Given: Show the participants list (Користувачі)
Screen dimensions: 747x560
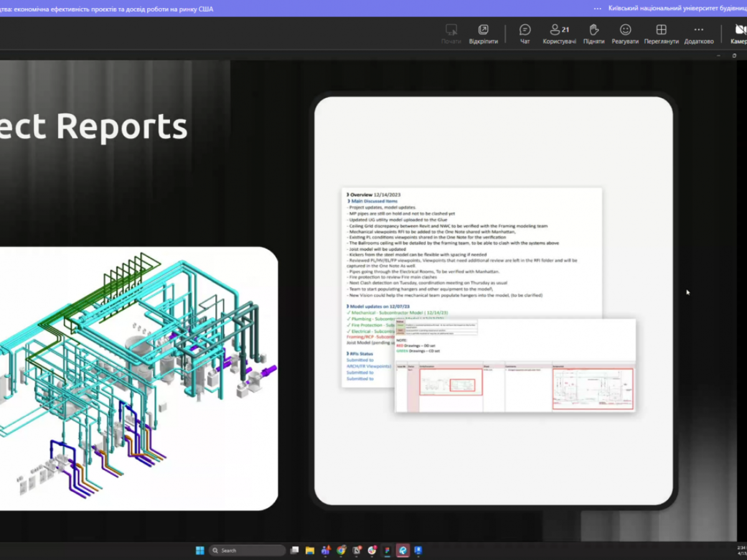Looking at the screenshot, I should pos(559,34).
